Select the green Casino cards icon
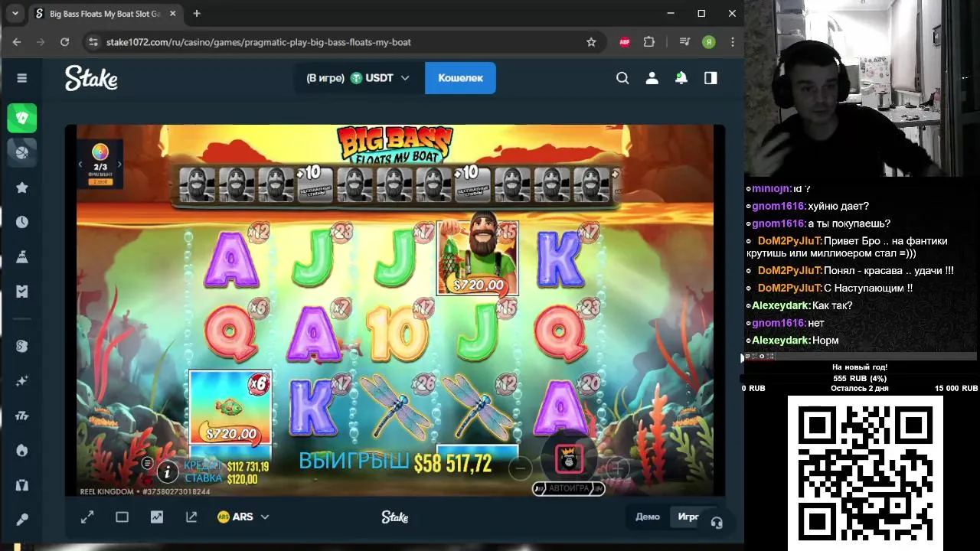The image size is (980, 551). click(x=22, y=118)
